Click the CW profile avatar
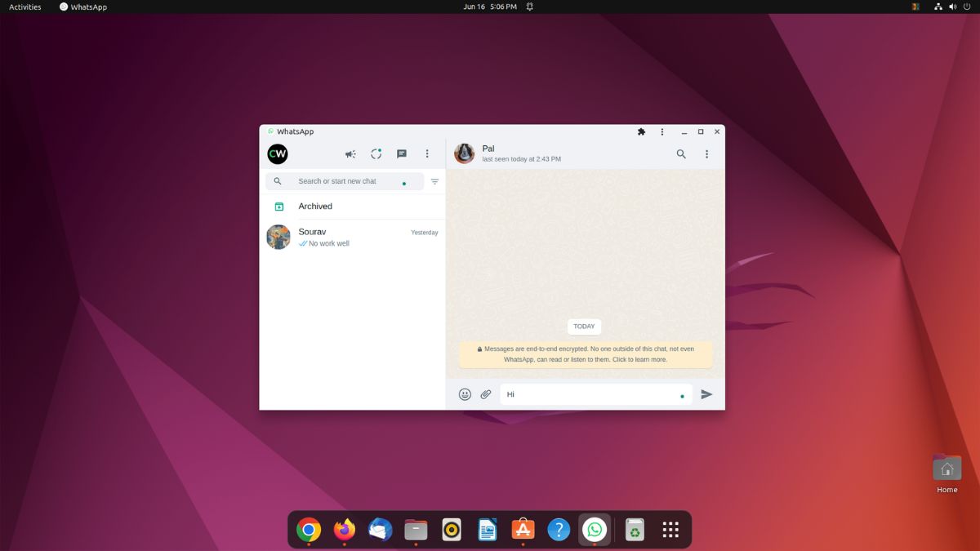980x551 pixels. tap(278, 153)
